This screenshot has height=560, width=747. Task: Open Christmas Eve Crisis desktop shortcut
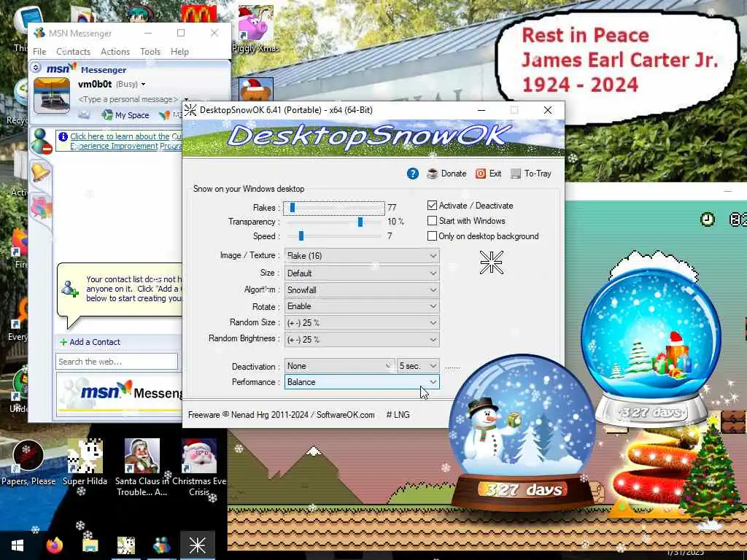point(199,467)
